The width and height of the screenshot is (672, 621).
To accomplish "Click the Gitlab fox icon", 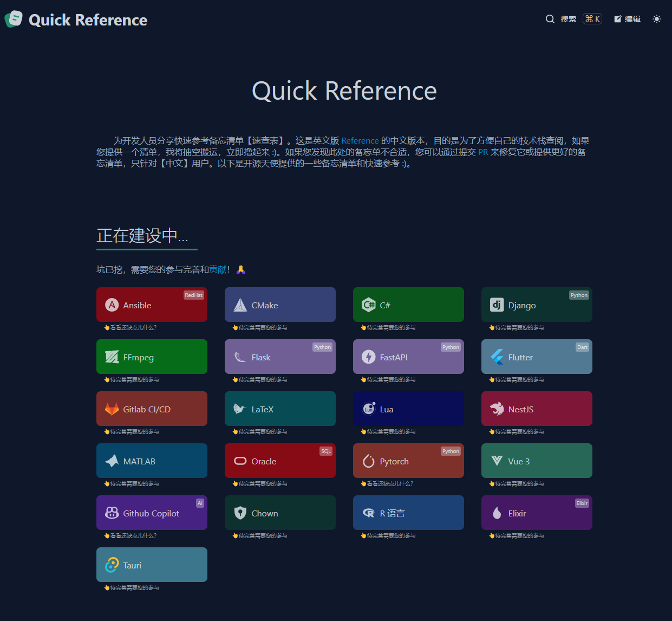I will (112, 409).
